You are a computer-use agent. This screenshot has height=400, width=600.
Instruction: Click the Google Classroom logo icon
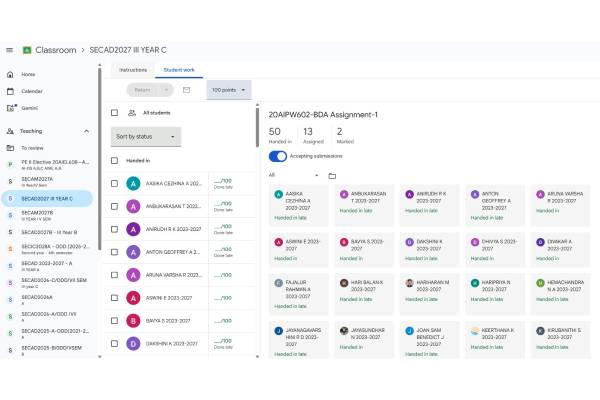27,48
